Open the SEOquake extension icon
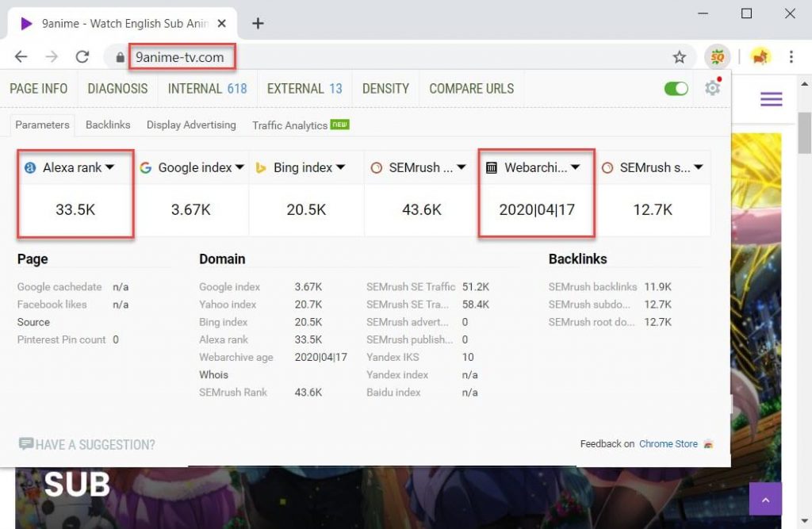Viewport: 812px width, 529px height. coord(717,56)
